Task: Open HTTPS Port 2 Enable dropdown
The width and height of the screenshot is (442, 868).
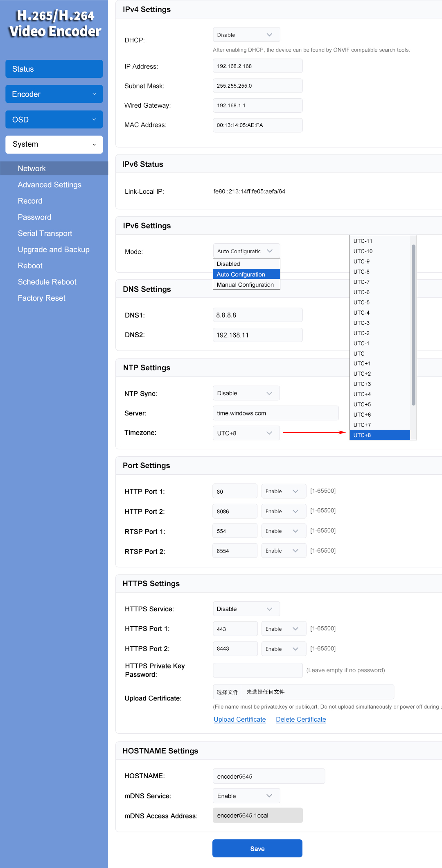Action: tap(284, 648)
